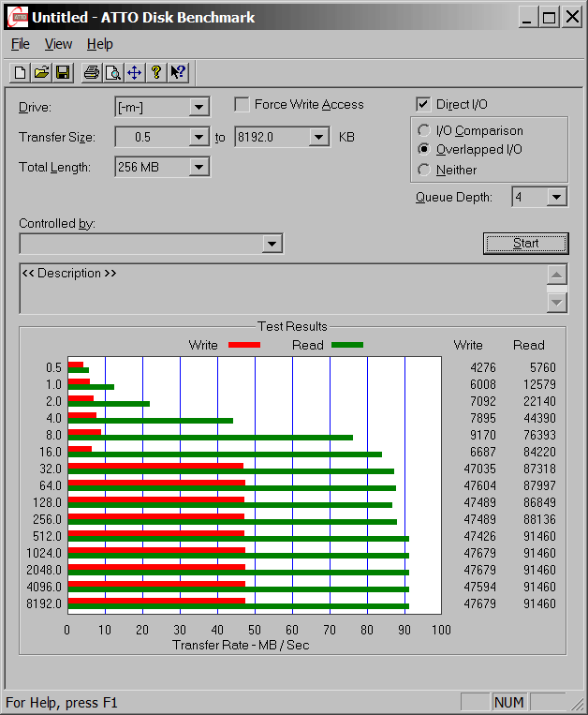Enable the Force Write Access checkbox

[x=242, y=105]
